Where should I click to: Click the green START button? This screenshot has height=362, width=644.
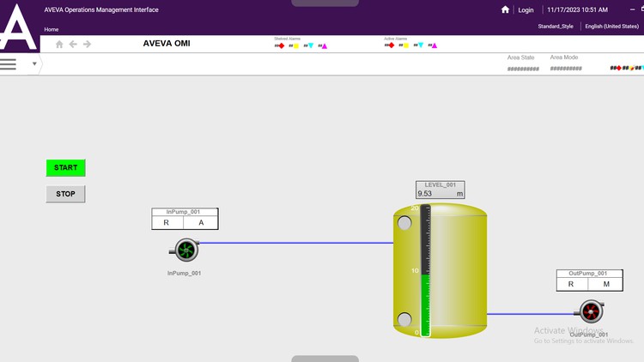coord(66,168)
